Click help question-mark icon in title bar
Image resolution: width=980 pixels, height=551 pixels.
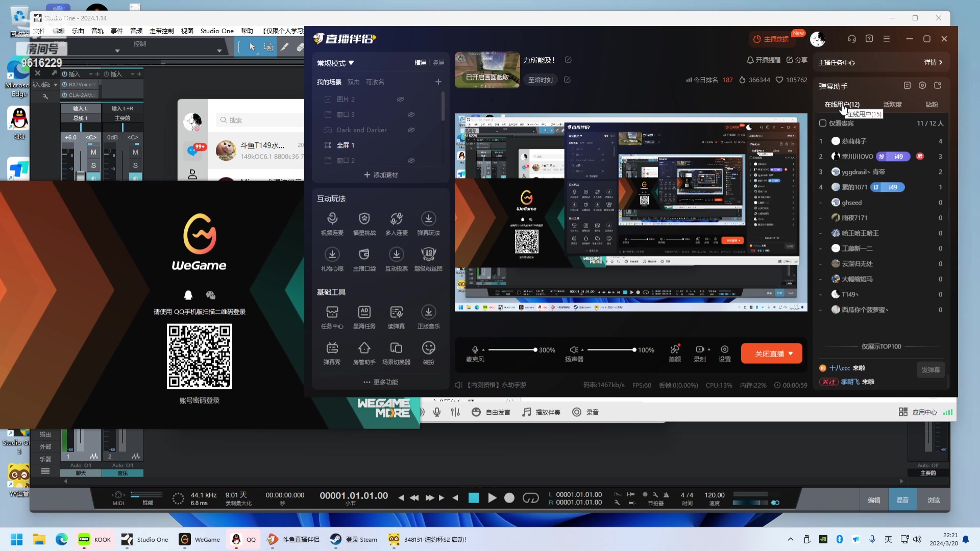click(869, 39)
